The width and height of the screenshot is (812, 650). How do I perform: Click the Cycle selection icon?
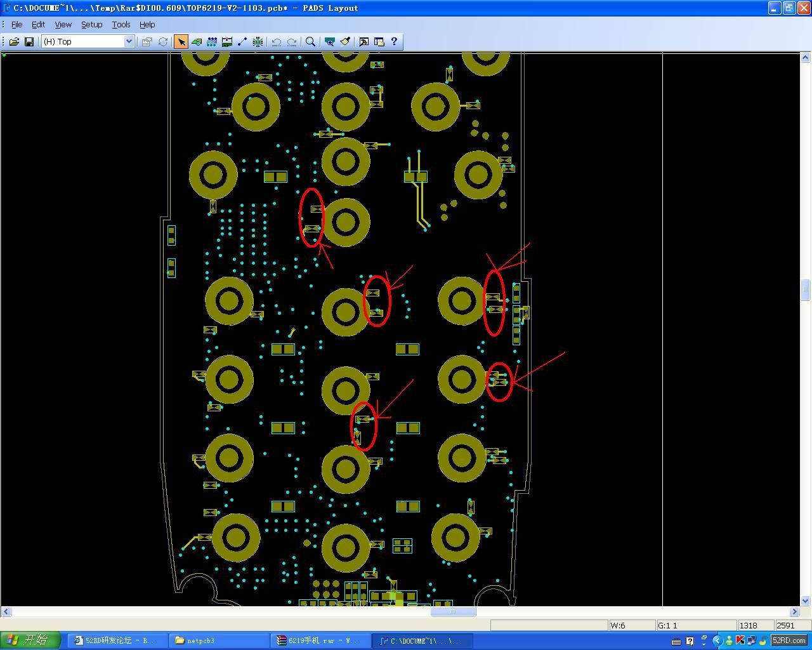pyautogui.click(x=163, y=42)
